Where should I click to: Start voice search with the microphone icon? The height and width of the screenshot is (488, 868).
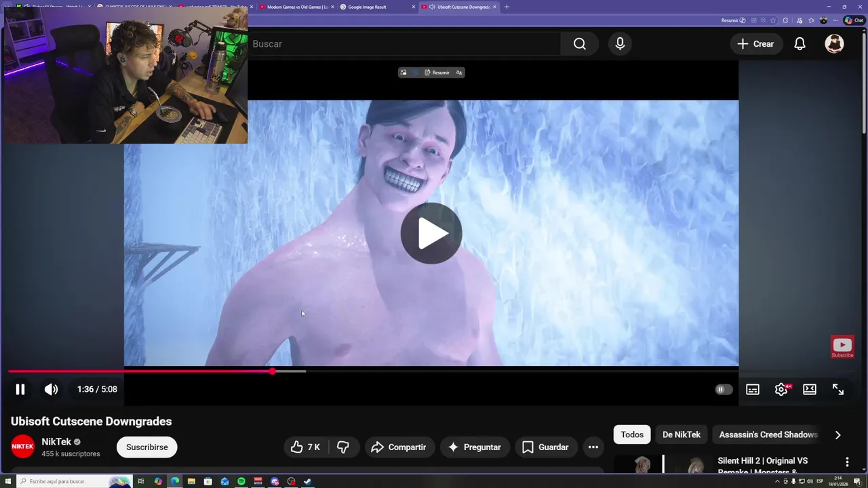(x=620, y=43)
